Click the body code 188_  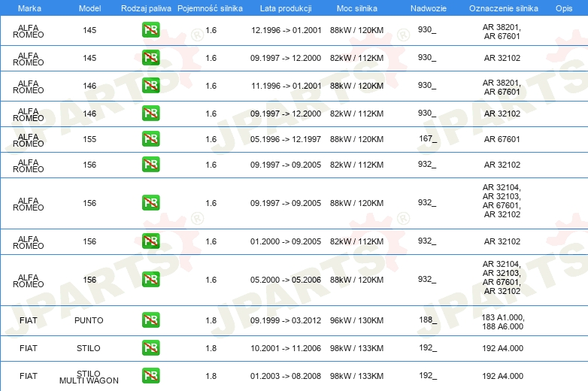tap(428, 320)
